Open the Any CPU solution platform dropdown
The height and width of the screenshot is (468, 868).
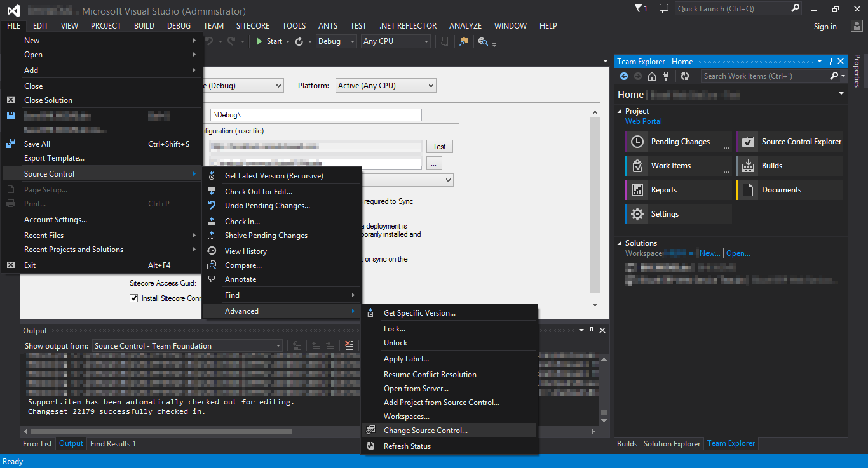(x=396, y=41)
